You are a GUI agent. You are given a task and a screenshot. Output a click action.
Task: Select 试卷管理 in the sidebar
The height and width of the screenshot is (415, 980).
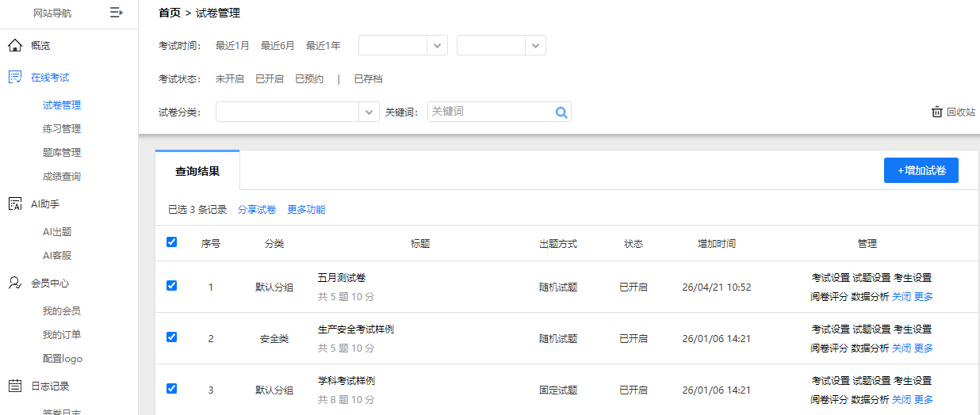click(x=62, y=105)
